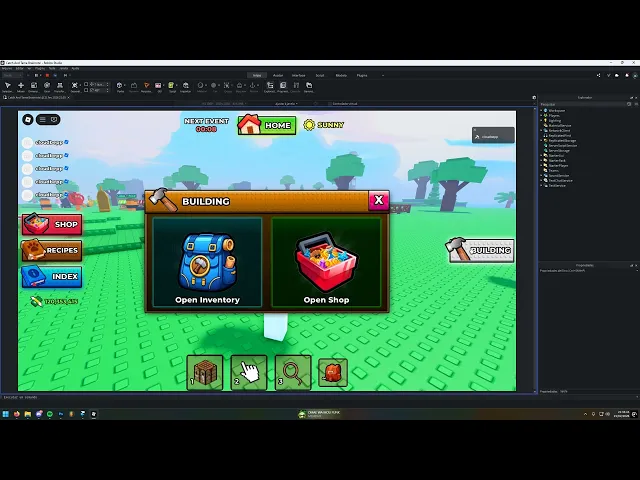
Task: Click the sun weather icon
Action: (309, 125)
